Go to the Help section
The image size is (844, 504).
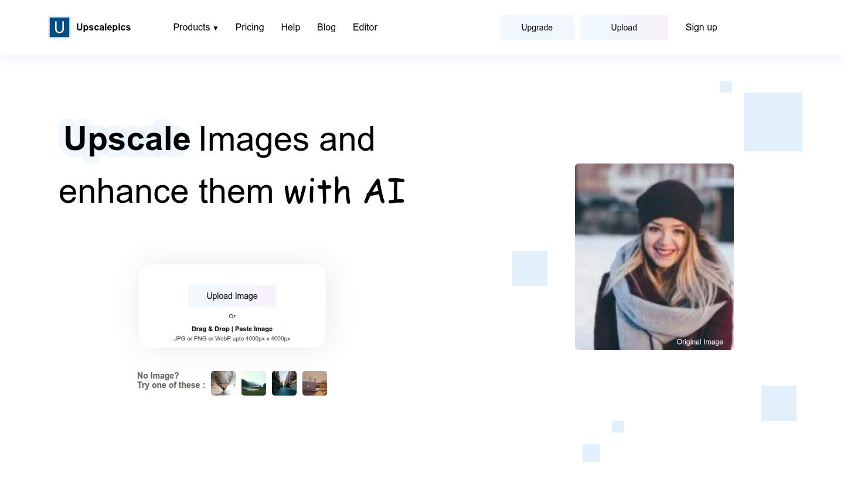[290, 28]
